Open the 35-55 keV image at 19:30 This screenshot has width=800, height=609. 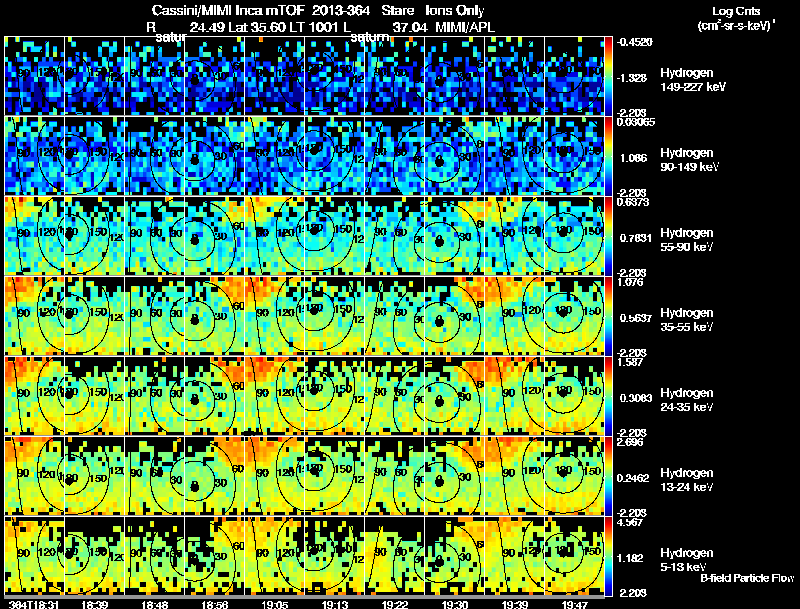tap(455, 316)
